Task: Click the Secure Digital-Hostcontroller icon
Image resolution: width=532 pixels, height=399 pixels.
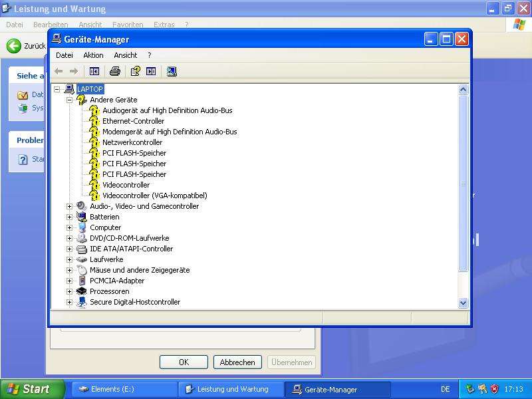Action: click(82, 302)
